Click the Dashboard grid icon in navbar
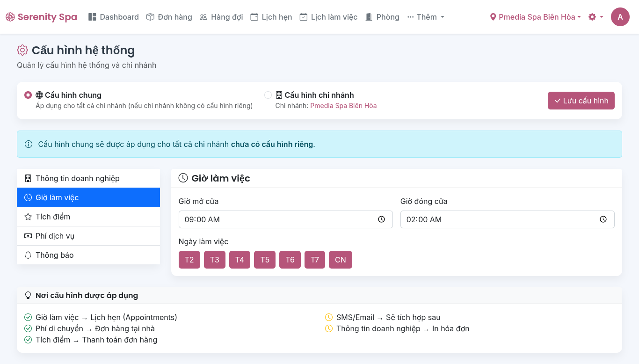639x364 pixels. click(92, 17)
